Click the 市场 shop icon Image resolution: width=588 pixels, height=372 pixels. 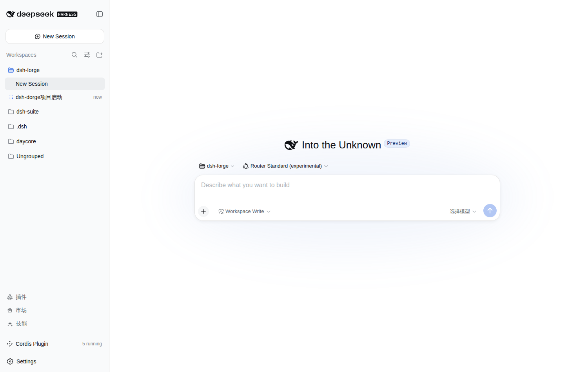10,311
